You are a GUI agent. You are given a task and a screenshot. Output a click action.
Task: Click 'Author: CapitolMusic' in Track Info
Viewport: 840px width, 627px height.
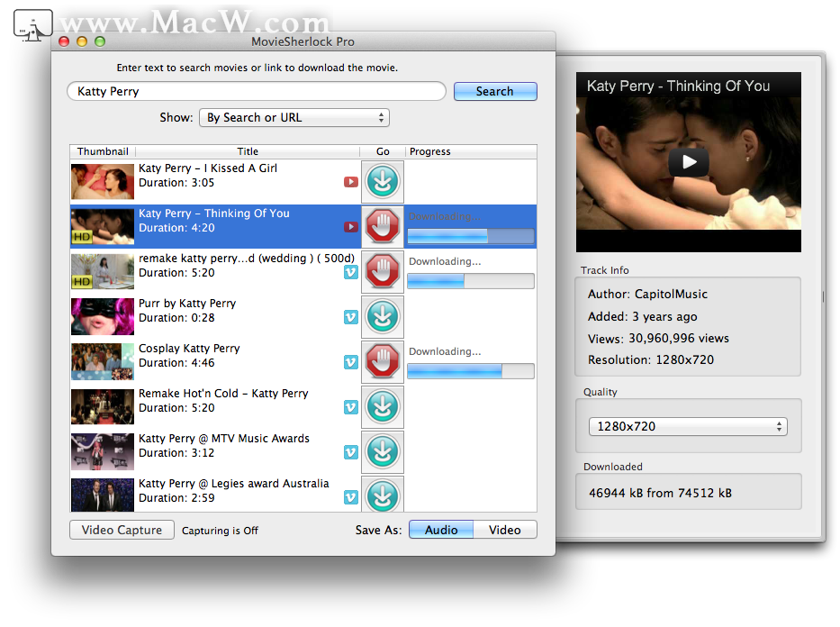tap(647, 294)
